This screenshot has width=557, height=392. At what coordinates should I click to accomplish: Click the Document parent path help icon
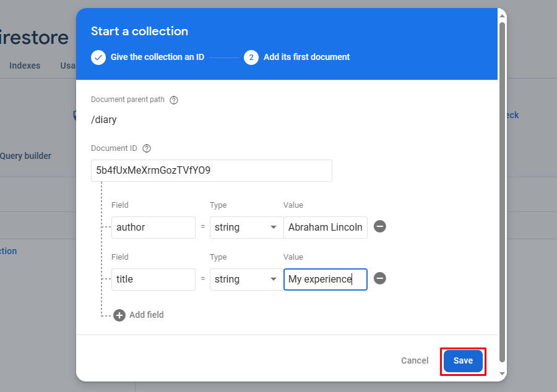pos(174,100)
